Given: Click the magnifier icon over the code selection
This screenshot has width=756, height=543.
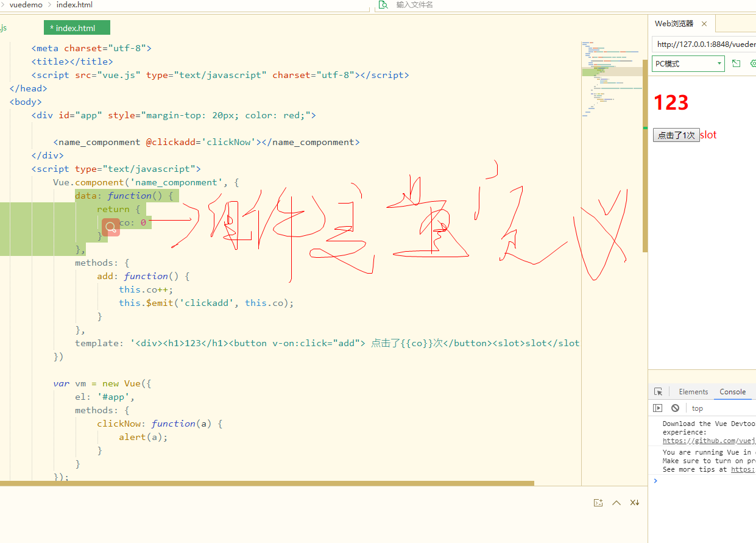Looking at the screenshot, I should click(x=111, y=227).
